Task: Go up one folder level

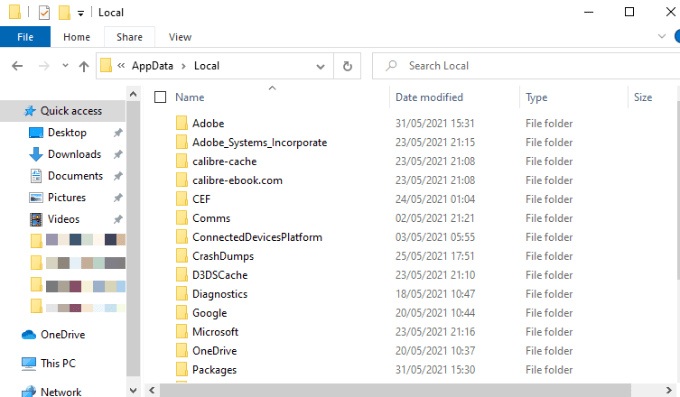Action: click(x=84, y=66)
